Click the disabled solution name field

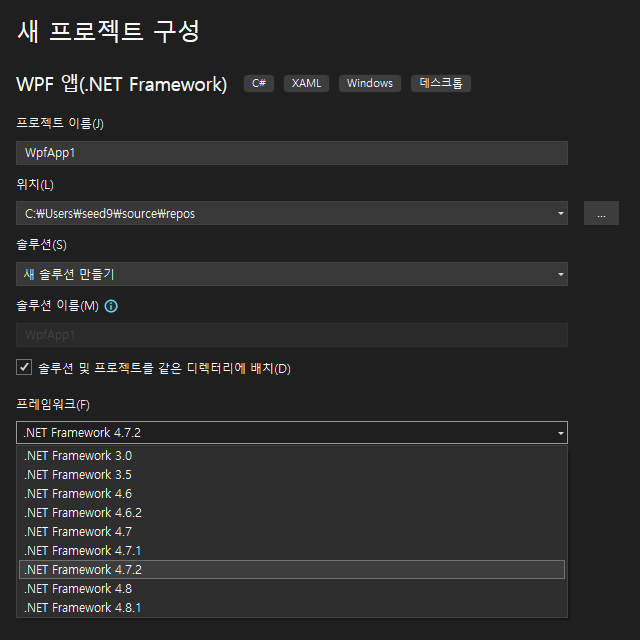click(x=292, y=335)
